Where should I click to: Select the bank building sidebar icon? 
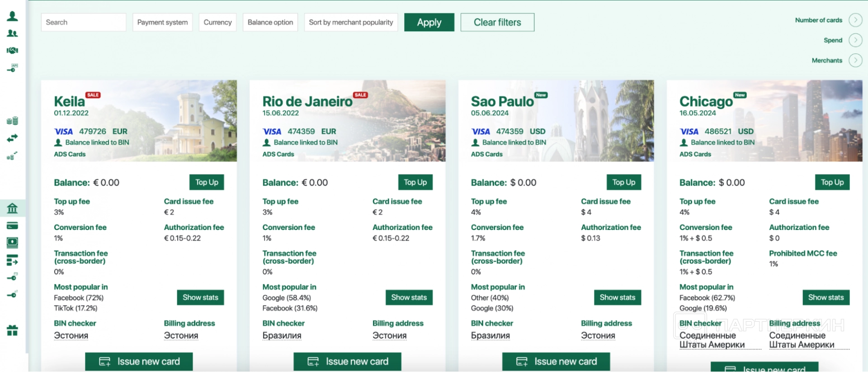pos(13,208)
